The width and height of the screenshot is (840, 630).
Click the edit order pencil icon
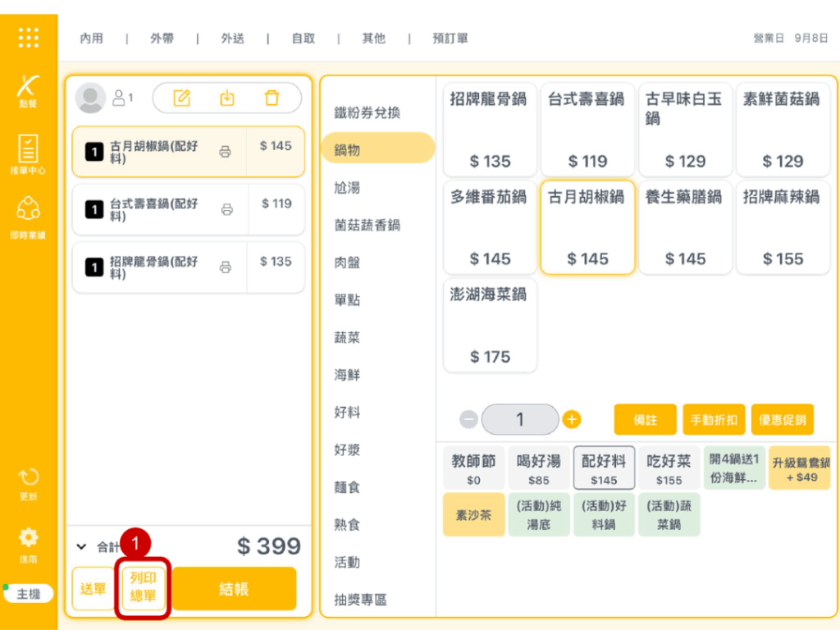click(182, 98)
